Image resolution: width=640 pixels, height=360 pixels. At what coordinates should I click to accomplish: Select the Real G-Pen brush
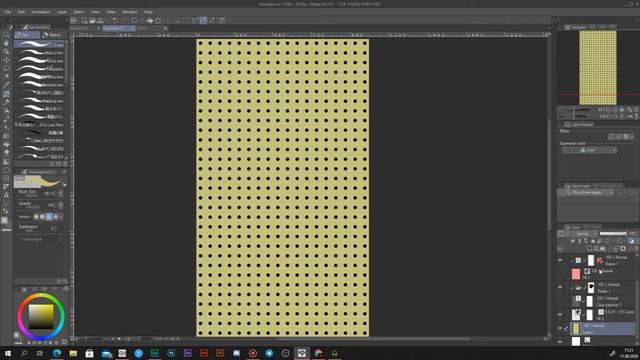tap(39, 53)
